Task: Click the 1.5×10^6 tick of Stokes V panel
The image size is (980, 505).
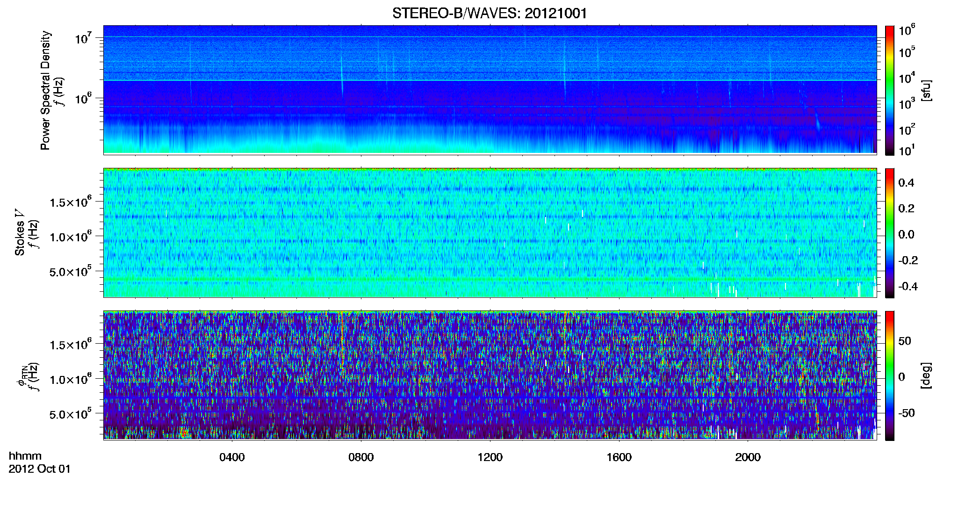Action: (71, 202)
